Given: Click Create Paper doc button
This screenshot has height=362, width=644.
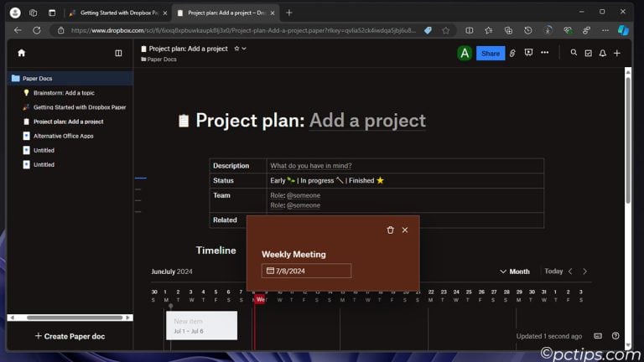Looking at the screenshot, I should [x=70, y=336].
